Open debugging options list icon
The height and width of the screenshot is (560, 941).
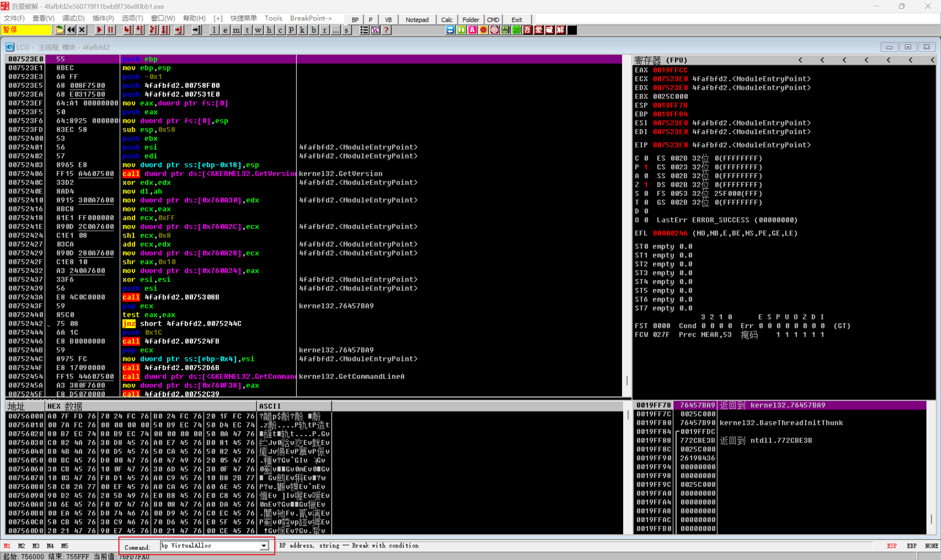pos(364,30)
